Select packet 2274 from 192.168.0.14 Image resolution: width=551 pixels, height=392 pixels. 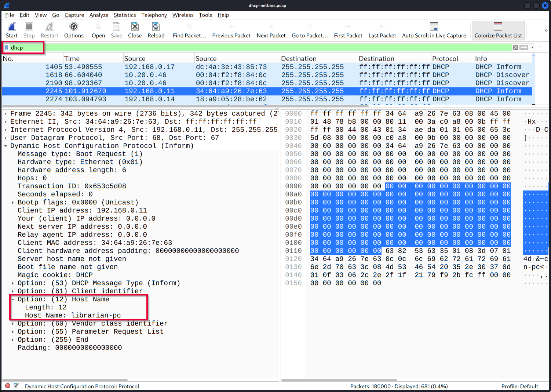pyautogui.click(x=267, y=99)
